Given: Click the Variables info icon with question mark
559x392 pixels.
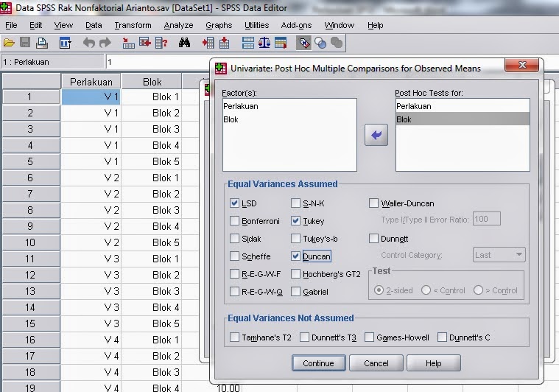Looking at the screenshot, I should [161, 43].
